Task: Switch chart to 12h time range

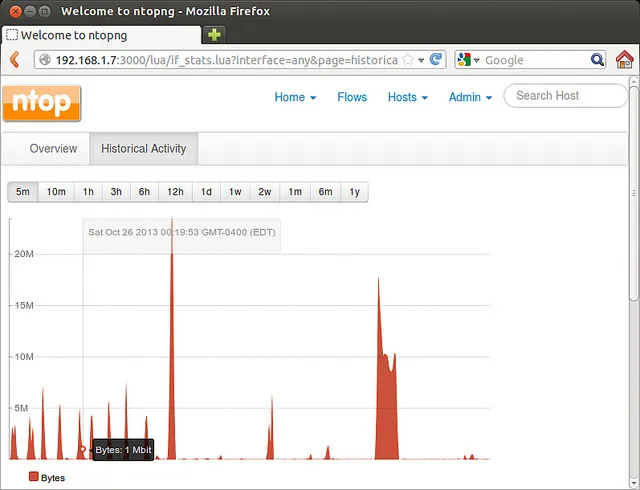Action: [175, 192]
